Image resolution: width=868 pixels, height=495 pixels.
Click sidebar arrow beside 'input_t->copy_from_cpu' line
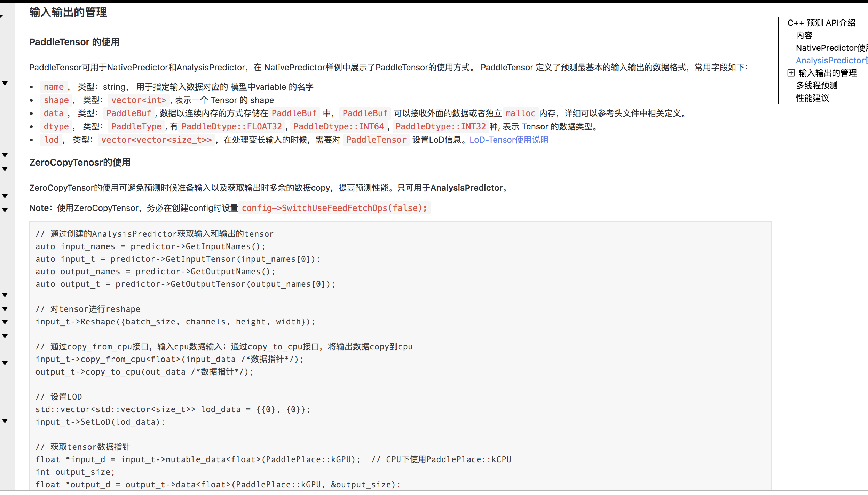5,363
